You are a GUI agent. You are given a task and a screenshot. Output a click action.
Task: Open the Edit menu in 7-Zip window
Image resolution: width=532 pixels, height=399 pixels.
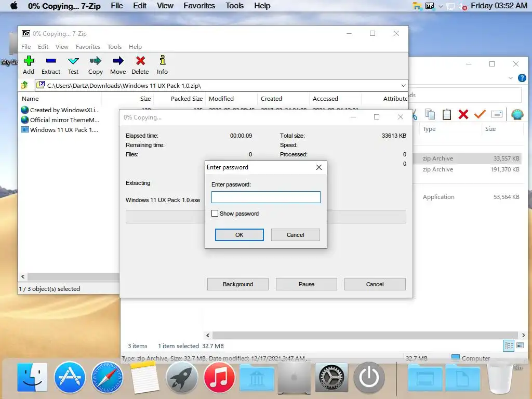(x=43, y=47)
